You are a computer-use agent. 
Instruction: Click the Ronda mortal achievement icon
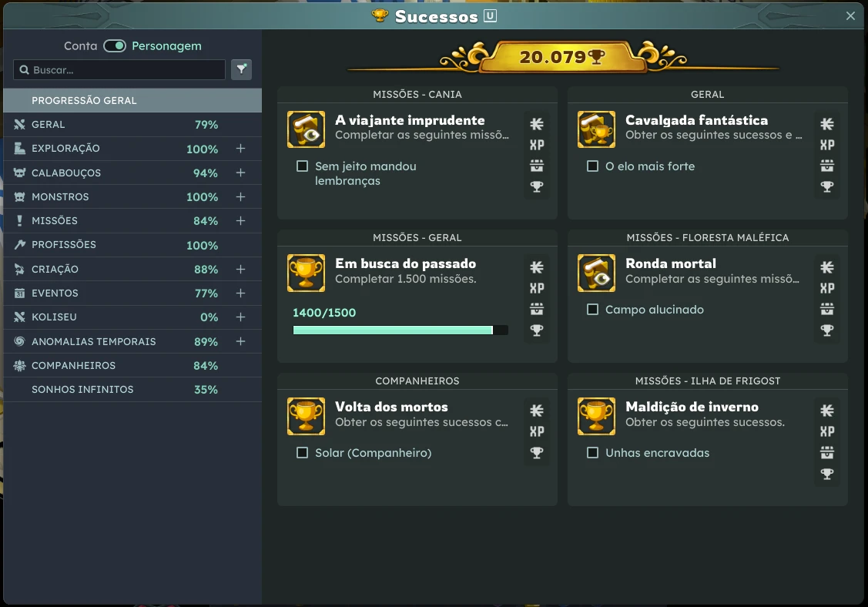tap(596, 273)
